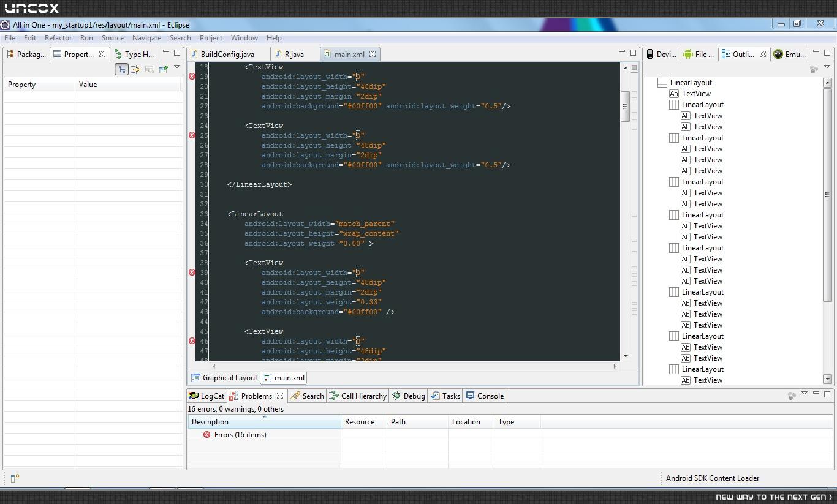The image size is (837, 504).
Task: Open the Tasks view tab
Action: pos(445,396)
